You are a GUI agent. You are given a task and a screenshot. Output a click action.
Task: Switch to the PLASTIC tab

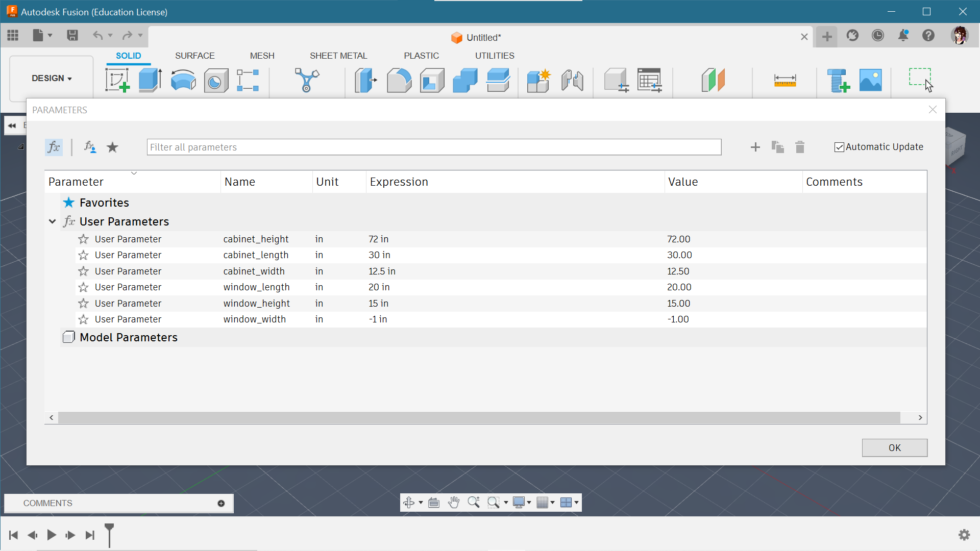pos(422,56)
